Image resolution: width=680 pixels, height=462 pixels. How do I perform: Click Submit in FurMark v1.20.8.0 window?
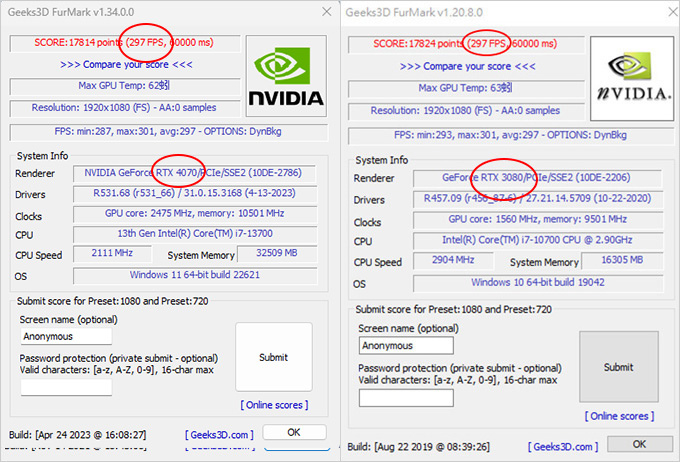(x=619, y=367)
